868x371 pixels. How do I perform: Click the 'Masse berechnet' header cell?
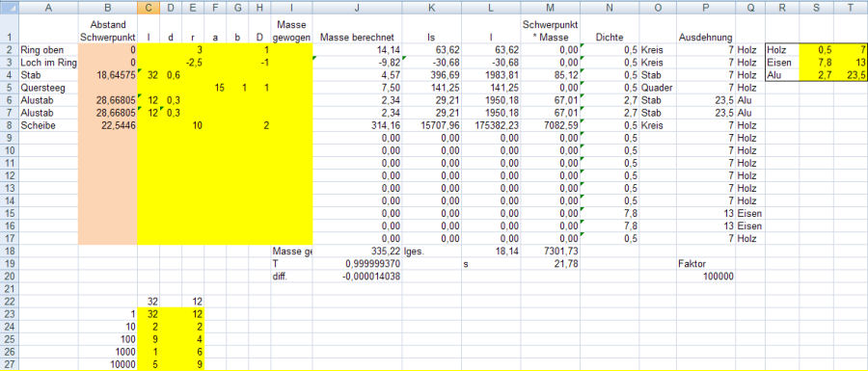coord(357,29)
